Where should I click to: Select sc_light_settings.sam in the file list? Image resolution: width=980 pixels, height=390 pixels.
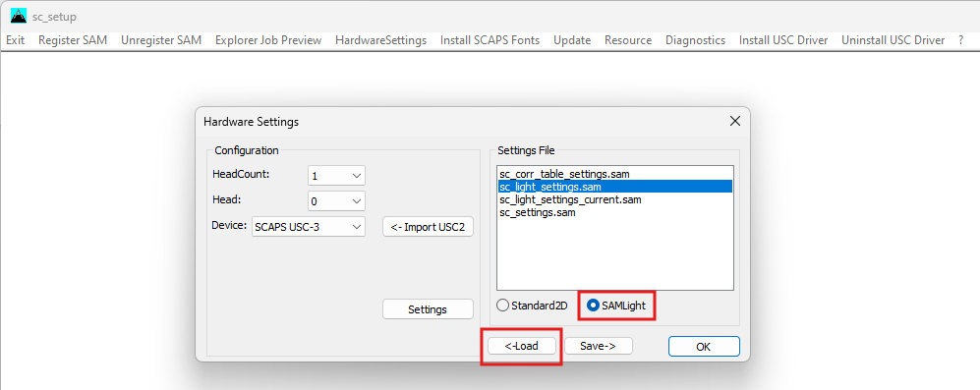(x=614, y=187)
